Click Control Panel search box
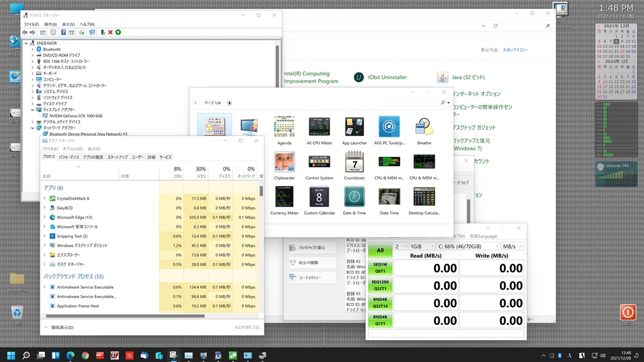 click(528, 26)
